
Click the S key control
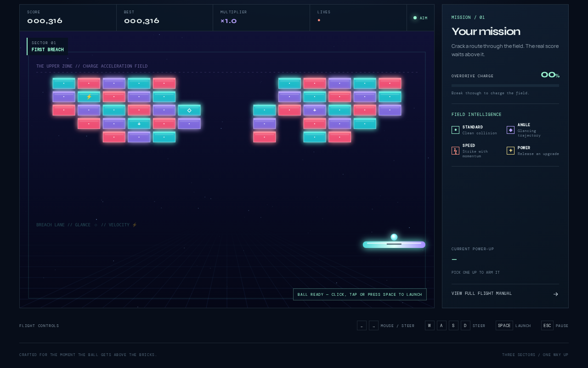click(x=453, y=326)
